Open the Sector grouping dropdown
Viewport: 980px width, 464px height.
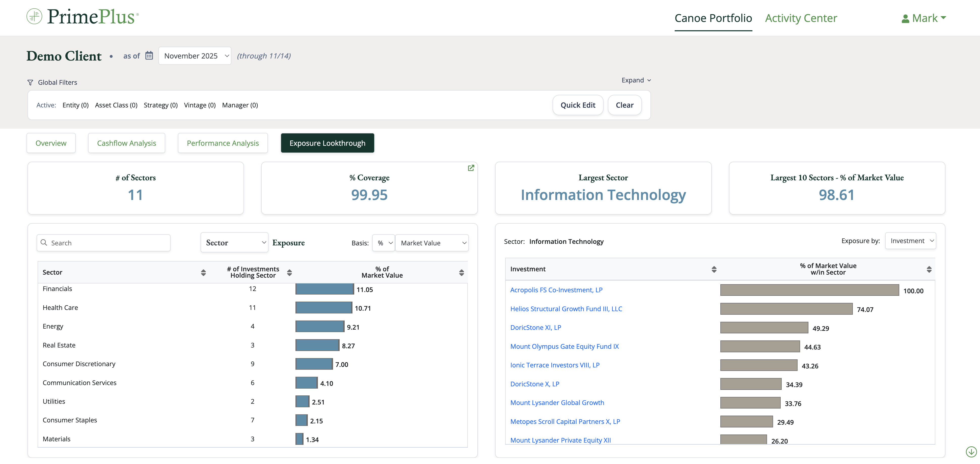[x=234, y=243]
